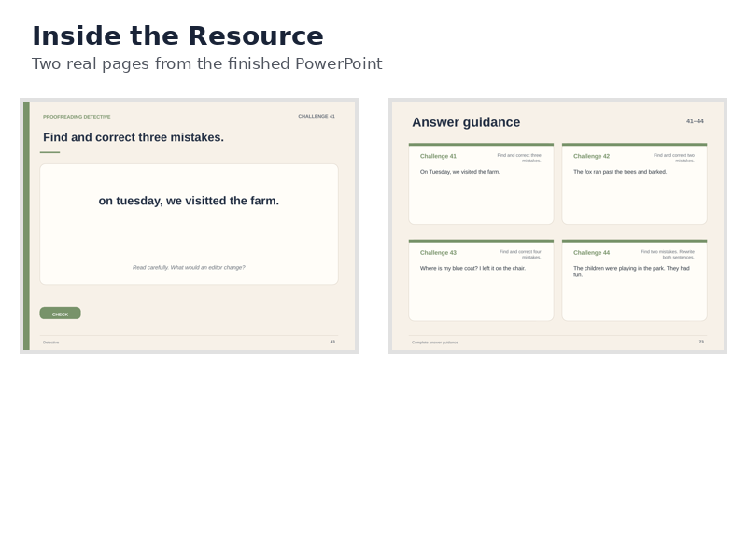Click the green CHECK button
This screenshot has width=747, height=560.
tap(60, 314)
